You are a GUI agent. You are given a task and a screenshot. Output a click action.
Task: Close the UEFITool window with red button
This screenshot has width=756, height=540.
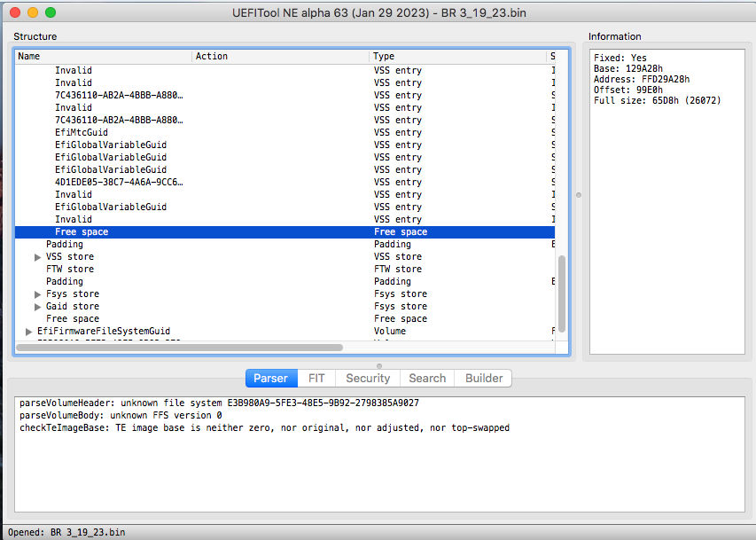click(15, 12)
